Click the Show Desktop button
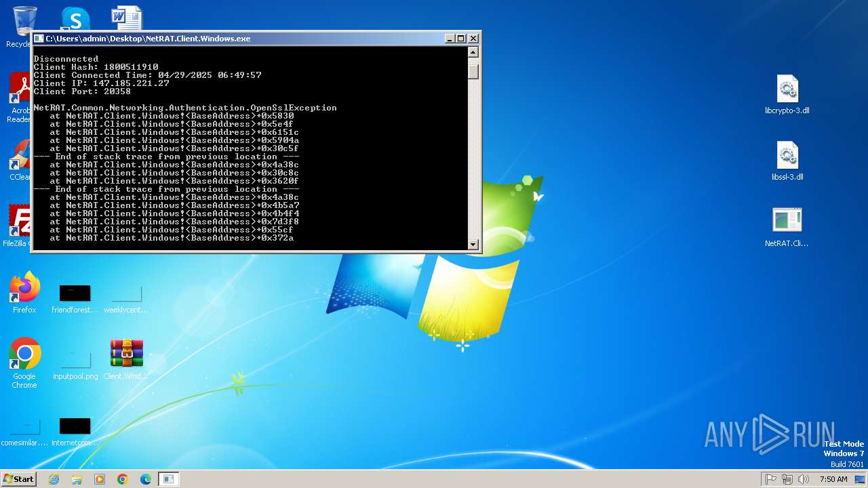 pos(861,479)
